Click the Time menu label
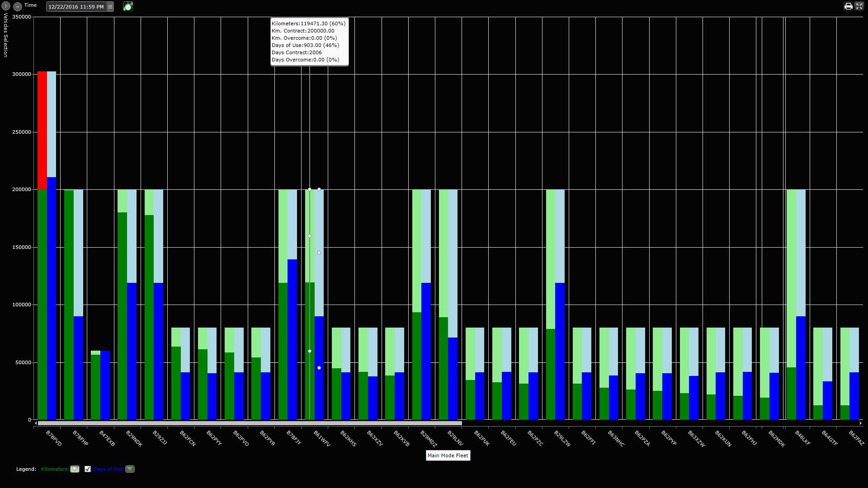Viewport: 868px width, 488px height. click(x=30, y=5)
